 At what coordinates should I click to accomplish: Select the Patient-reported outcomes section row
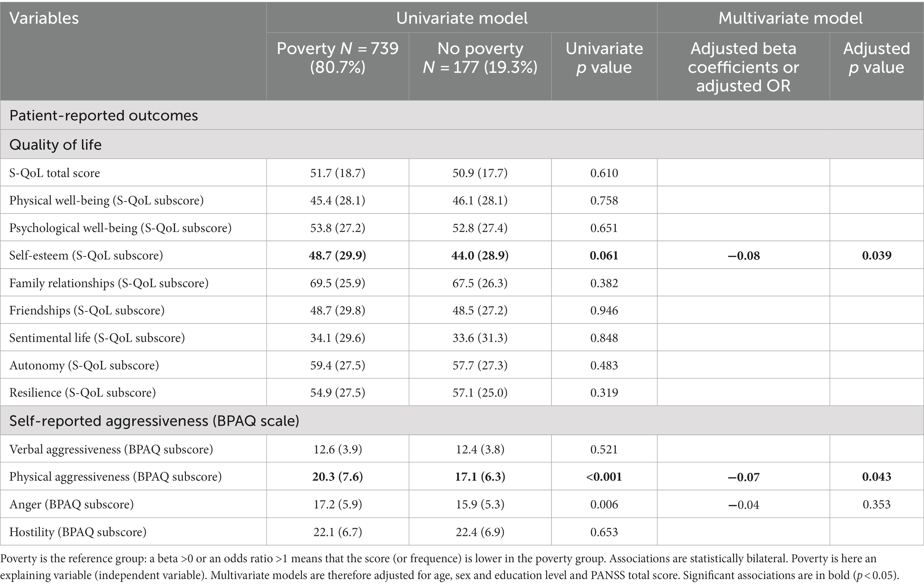pos(462,115)
